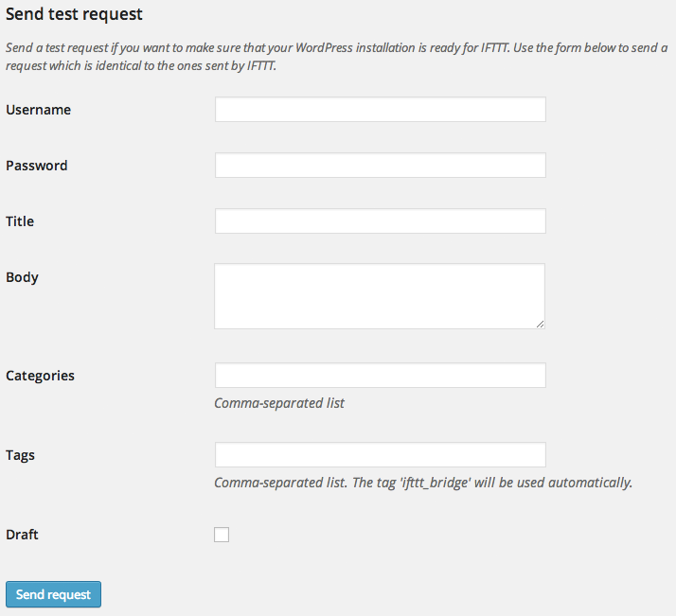Click the Body label

pos(22,277)
